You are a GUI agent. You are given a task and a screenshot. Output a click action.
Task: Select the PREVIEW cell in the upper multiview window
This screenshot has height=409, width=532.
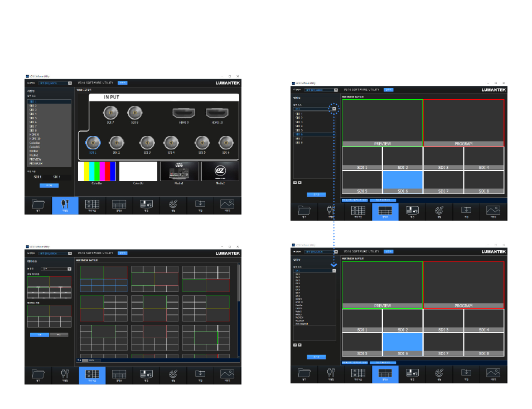[x=383, y=123]
